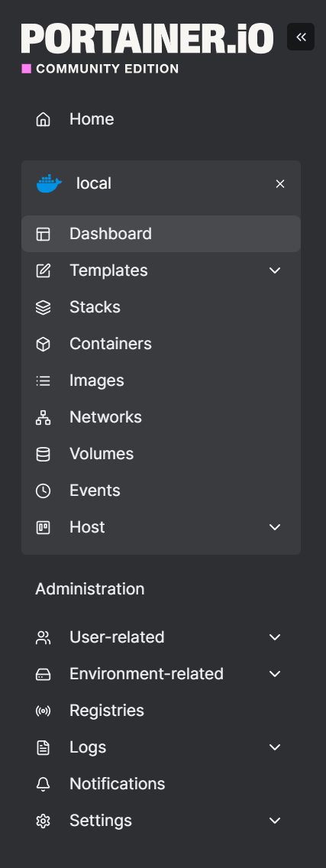326x868 pixels.
Task: Click the Home house icon
Action: click(44, 119)
